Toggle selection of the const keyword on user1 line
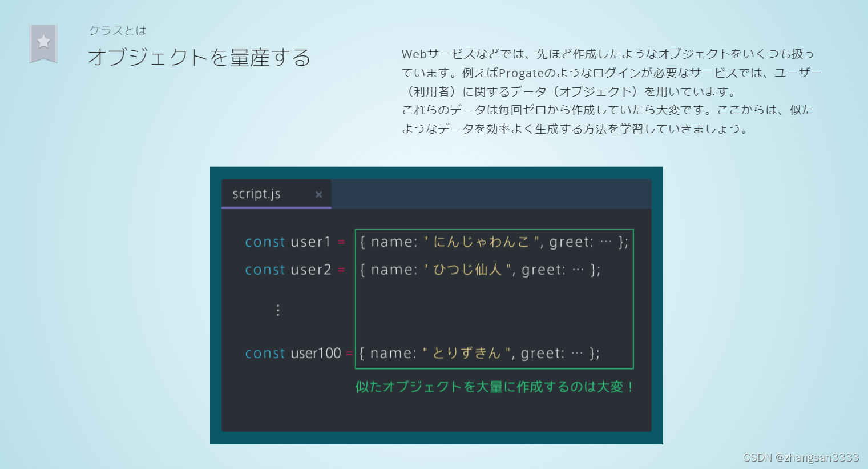The image size is (868, 469). [264, 242]
